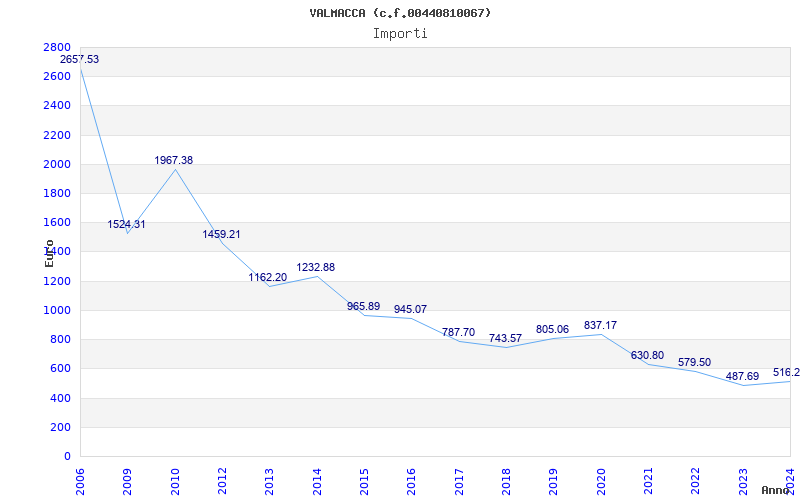Click the 2014 x-axis year label
The image size is (800, 500).
[317, 481]
